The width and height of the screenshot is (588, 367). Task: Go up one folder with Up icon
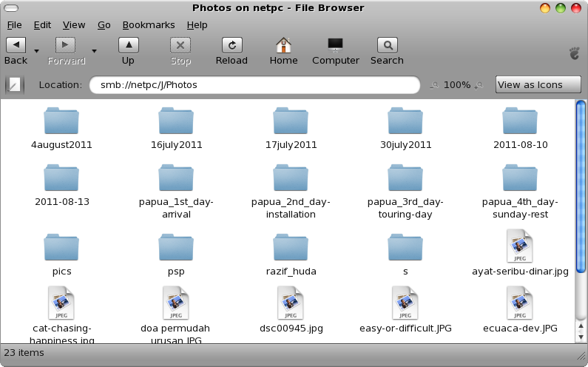pyautogui.click(x=128, y=46)
